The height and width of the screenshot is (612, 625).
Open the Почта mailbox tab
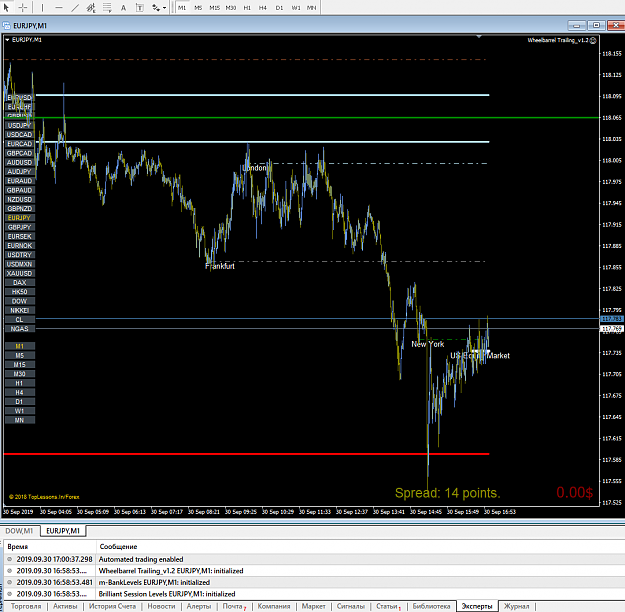pos(234,606)
